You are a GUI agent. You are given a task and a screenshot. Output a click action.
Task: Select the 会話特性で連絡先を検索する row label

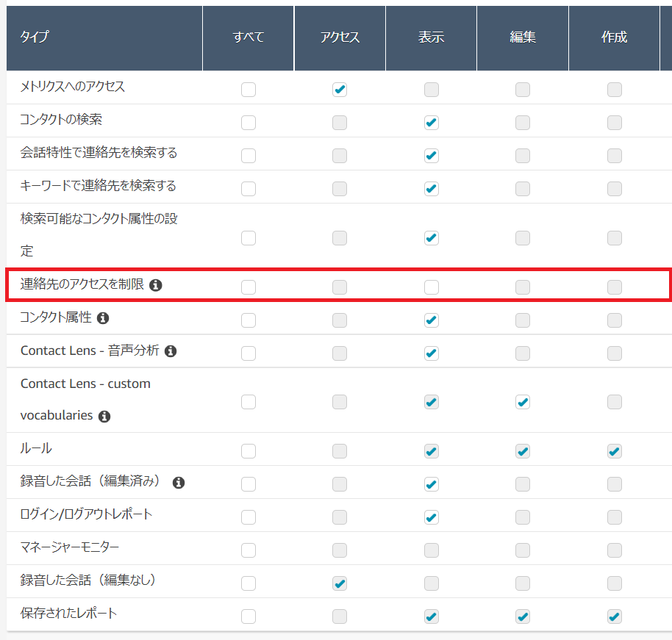pos(99,153)
